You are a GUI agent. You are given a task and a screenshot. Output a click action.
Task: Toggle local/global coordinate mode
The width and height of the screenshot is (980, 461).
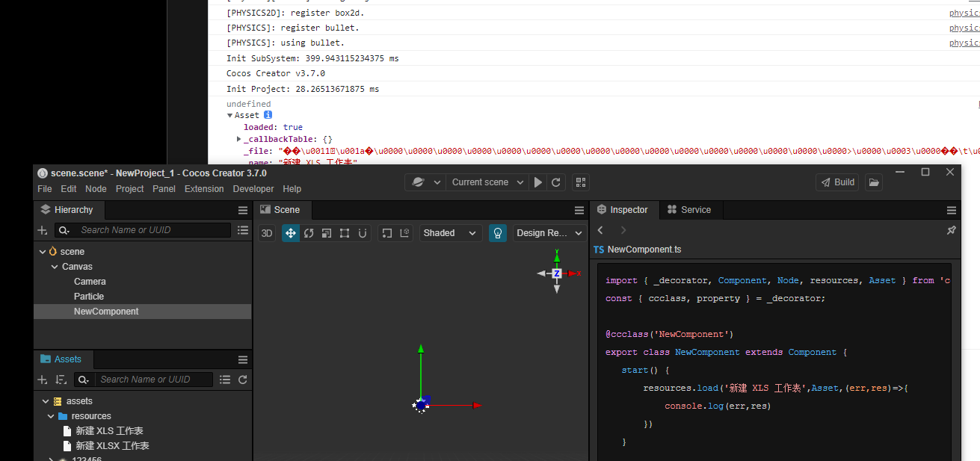404,233
